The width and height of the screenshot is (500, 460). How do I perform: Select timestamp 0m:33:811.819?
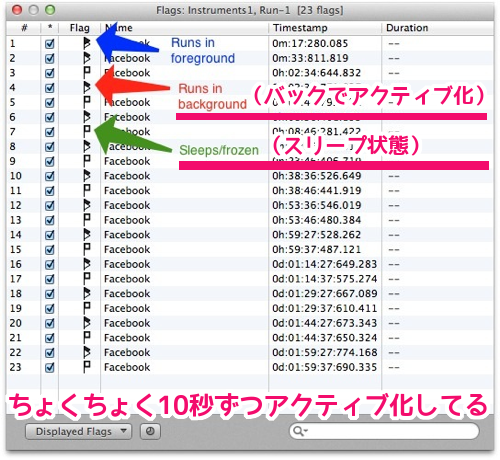pos(310,58)
